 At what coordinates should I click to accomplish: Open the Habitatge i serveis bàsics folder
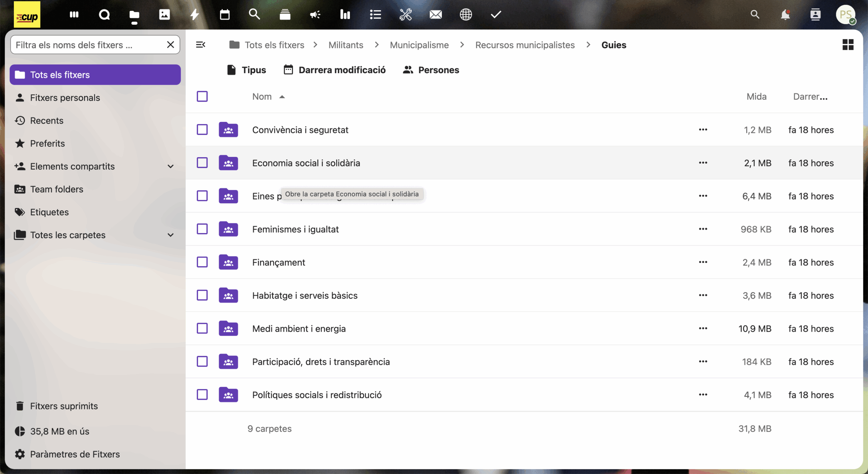304,295
